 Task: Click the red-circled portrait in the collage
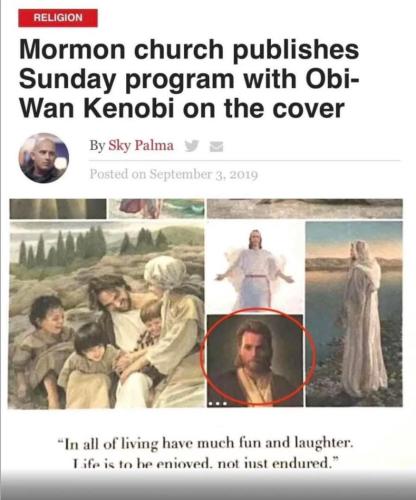[255, 360]
